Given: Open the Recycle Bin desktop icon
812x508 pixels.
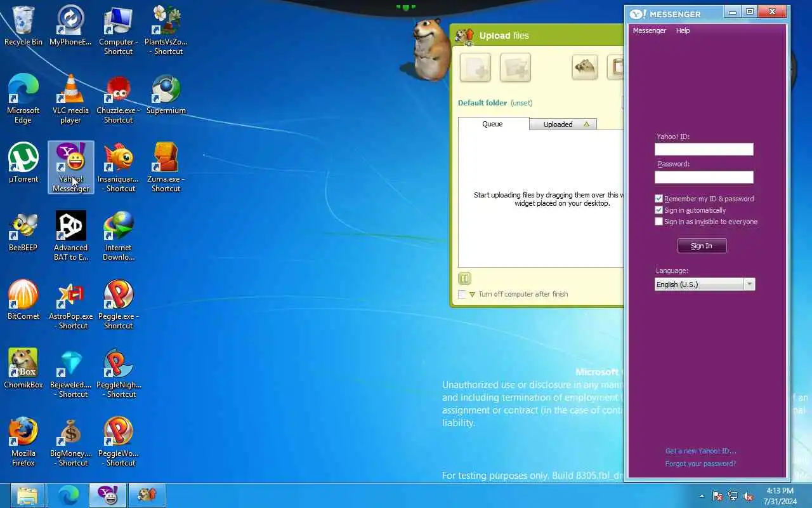Looking at the screenshot, I should [23, 27].
